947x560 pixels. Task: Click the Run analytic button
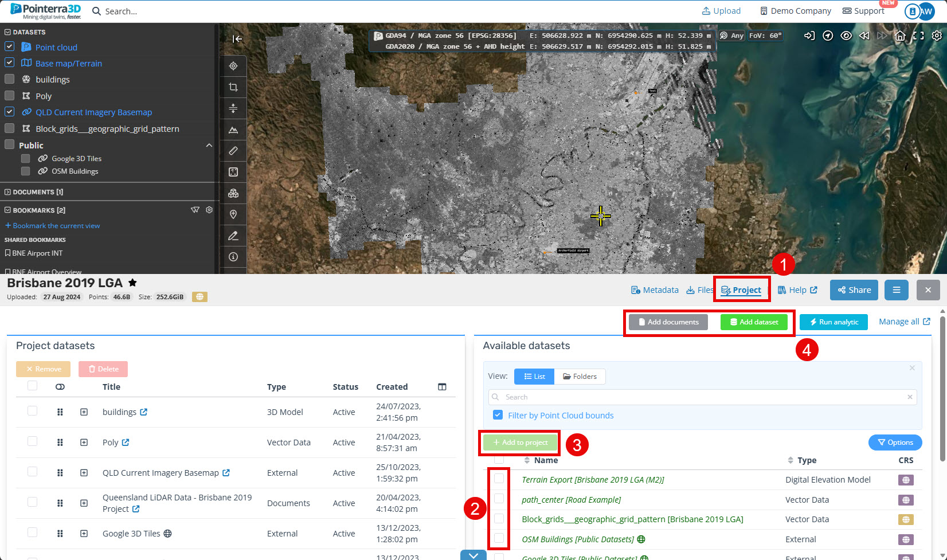click(833, 322)
